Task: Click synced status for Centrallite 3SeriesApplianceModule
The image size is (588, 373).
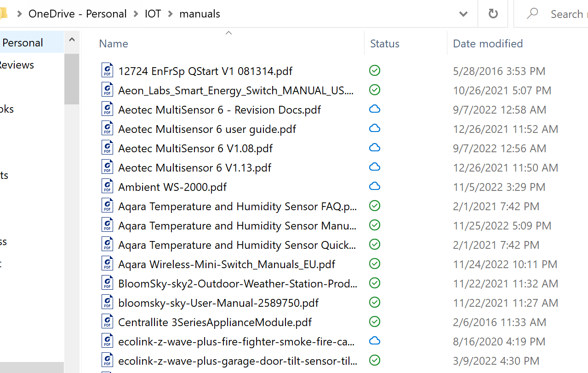Action: coord(375,321)
